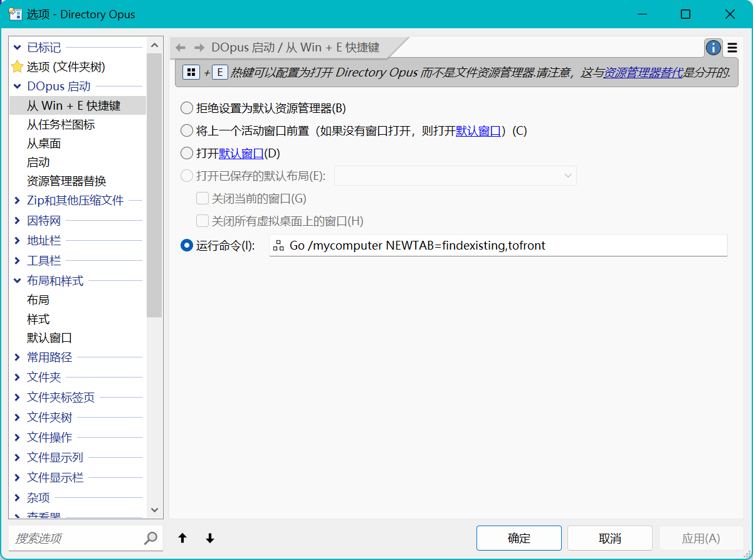
Task: Select 打开默认窗口(D) radio button
Action: (x=187, y=153)
